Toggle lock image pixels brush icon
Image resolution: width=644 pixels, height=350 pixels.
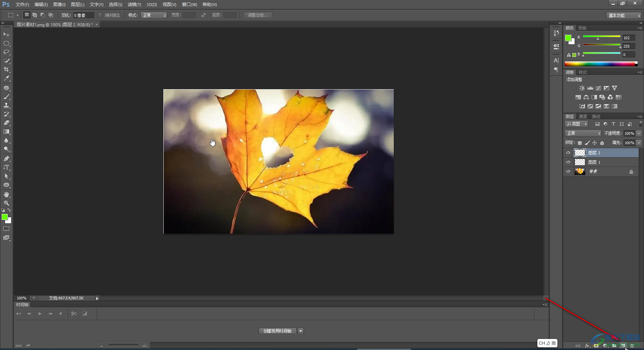[587, 143]
